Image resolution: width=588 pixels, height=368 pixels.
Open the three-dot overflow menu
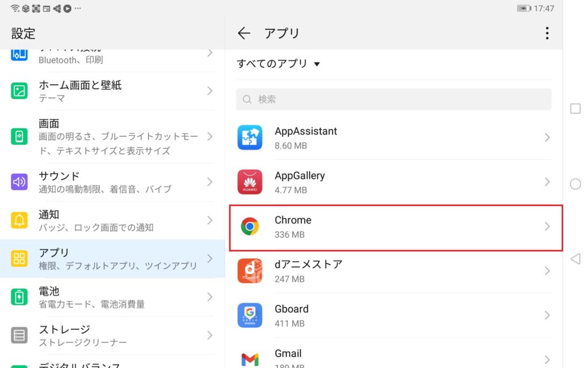547,33
